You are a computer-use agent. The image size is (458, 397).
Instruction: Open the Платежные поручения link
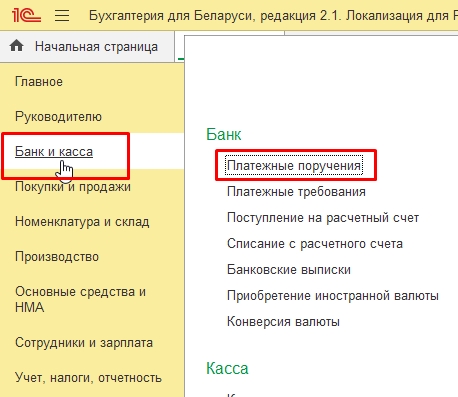point(294,165)
